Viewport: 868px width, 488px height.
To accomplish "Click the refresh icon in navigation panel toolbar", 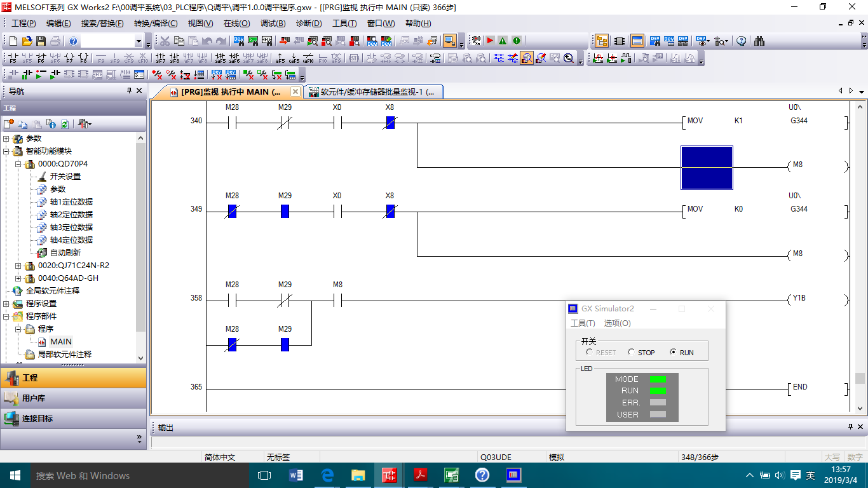I will [x=65, y=124].
